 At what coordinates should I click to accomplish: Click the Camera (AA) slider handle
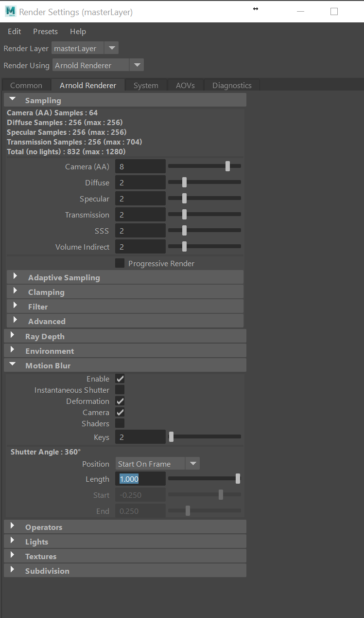227,166
